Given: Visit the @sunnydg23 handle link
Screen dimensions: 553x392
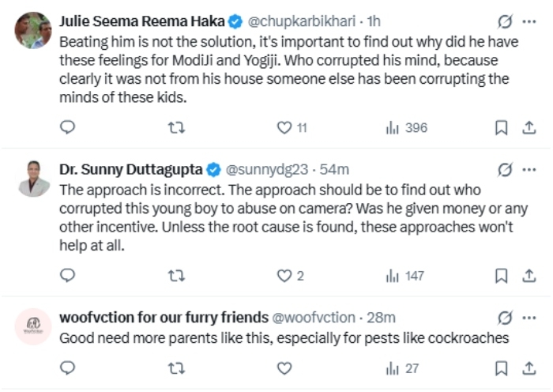Looking at the screenshot, I should pos(267,170).
